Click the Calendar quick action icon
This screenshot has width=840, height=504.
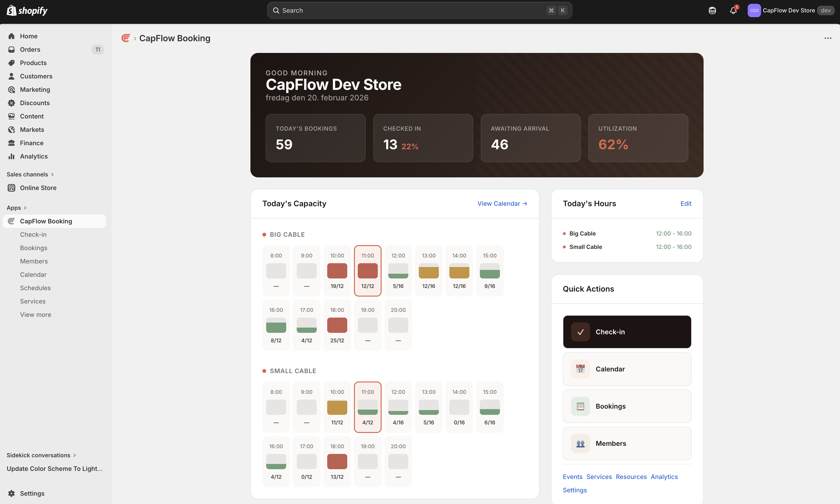580,369
